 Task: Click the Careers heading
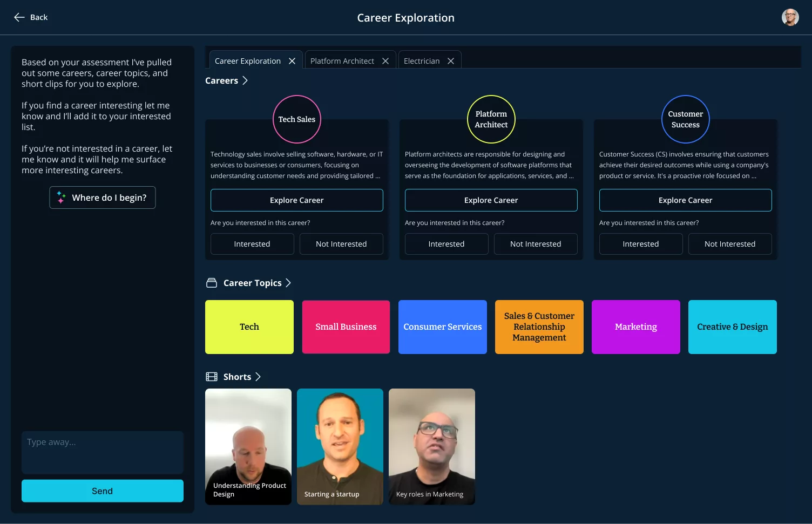tap(221, 80)
